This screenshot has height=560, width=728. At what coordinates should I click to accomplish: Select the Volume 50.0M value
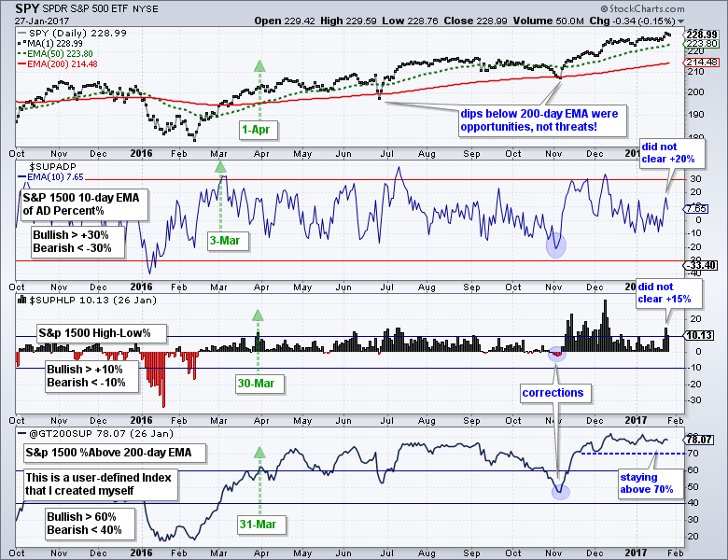click(549, 21)
